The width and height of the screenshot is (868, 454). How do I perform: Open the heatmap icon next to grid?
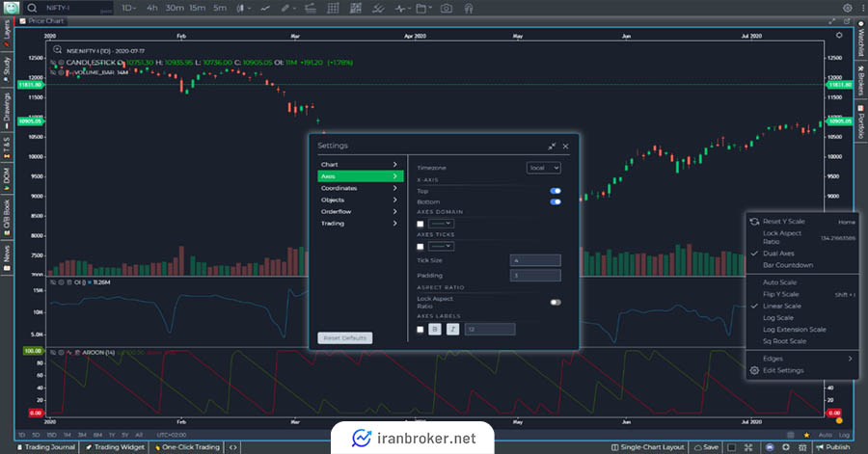[356, 8]
